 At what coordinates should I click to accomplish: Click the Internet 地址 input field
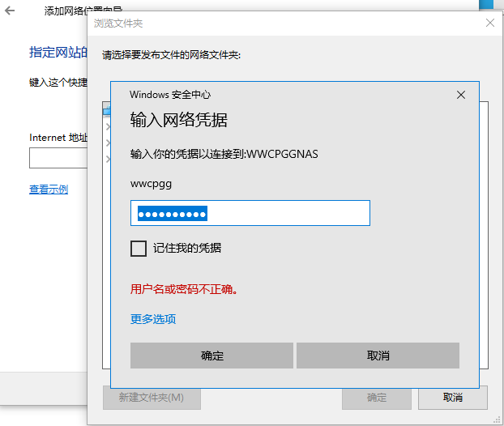point(58,158)
